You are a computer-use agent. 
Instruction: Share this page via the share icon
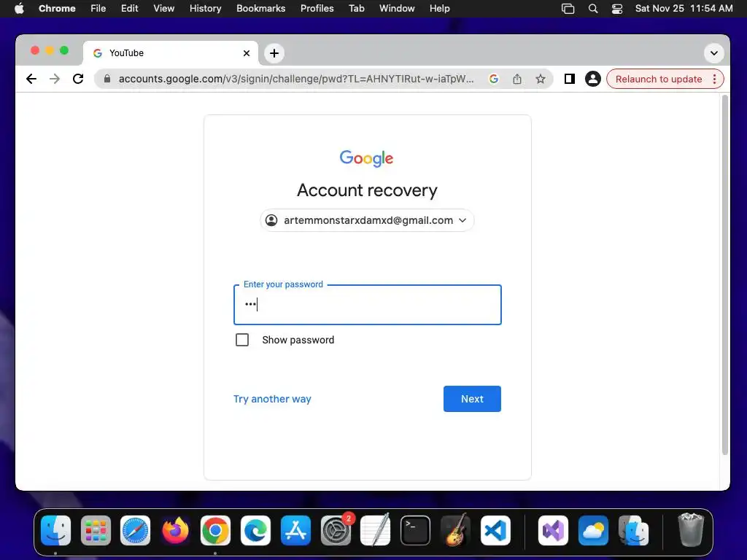coord(517,79)
